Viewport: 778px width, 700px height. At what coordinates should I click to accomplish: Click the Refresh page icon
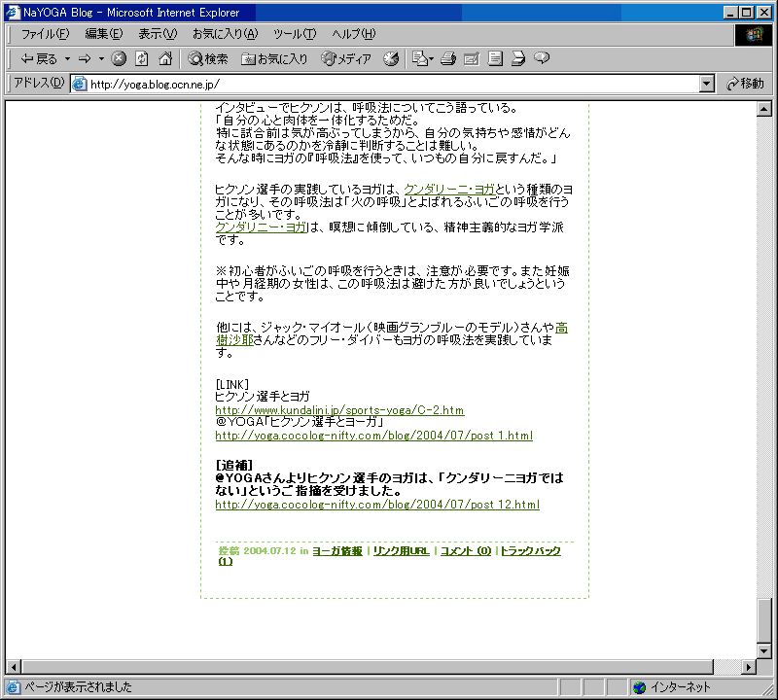click(x=142, y=58)
